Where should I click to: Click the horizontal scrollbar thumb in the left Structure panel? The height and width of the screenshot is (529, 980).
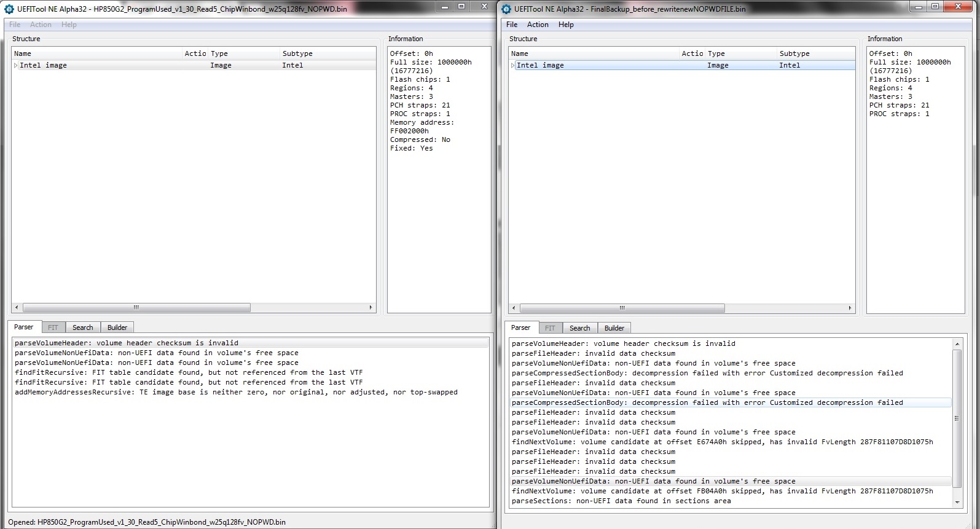[136, 307]
